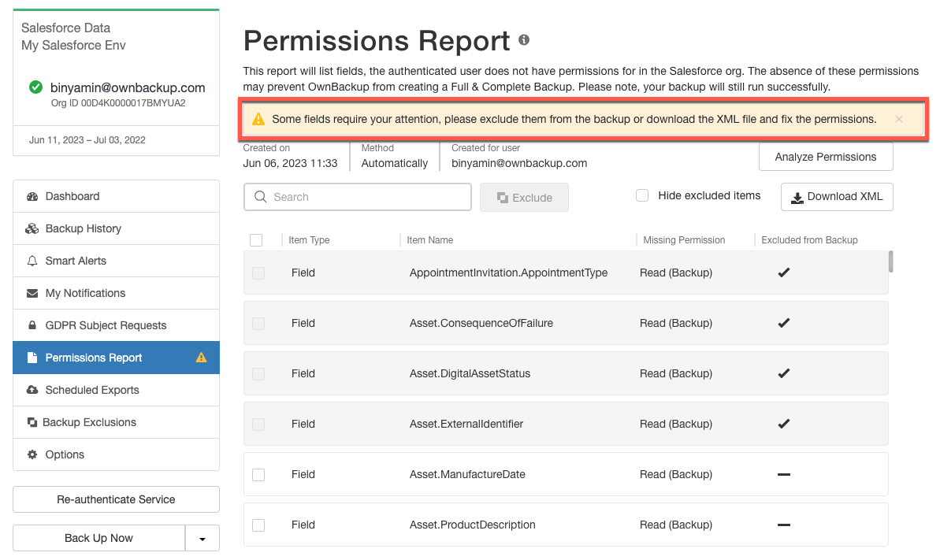The image size is (940, 560).
Task: Click the Analyze Permissions button
Action: click(x=826, y=157)
